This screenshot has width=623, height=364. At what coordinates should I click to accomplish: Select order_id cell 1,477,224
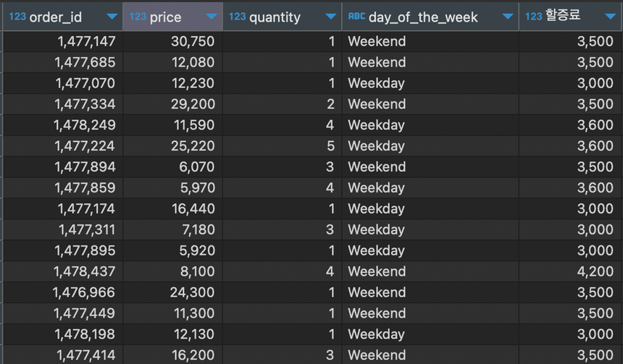click(x=63, y=146)
